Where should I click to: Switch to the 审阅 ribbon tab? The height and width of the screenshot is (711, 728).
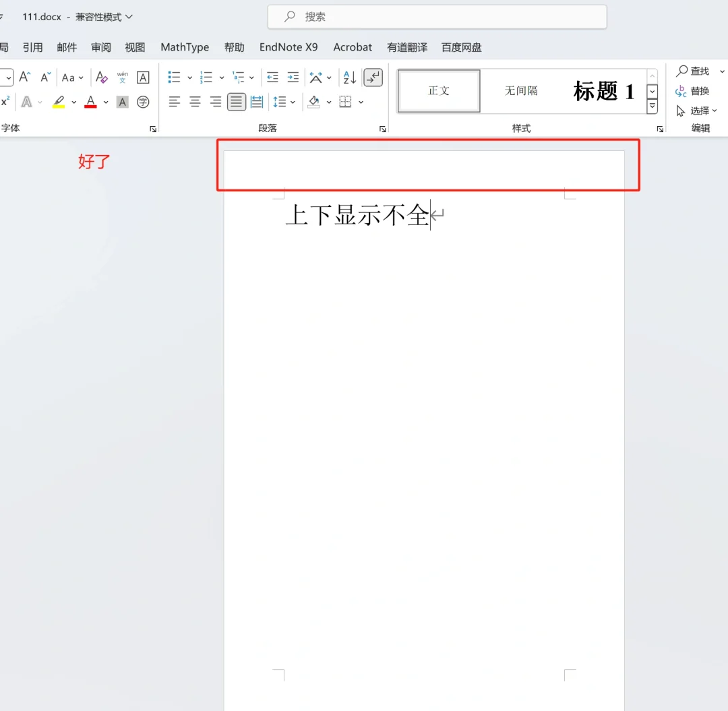(100, 47)
